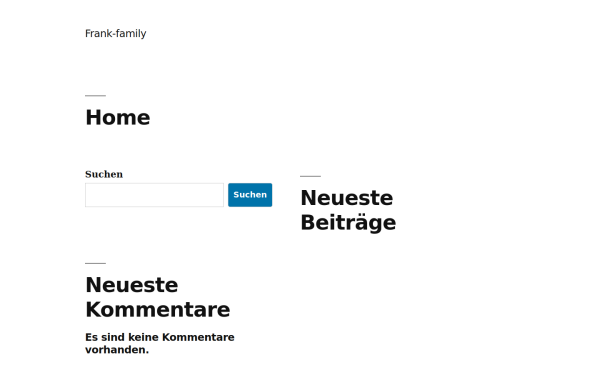
Task: Open the Frank-family site title link
Action: (116, 34)
